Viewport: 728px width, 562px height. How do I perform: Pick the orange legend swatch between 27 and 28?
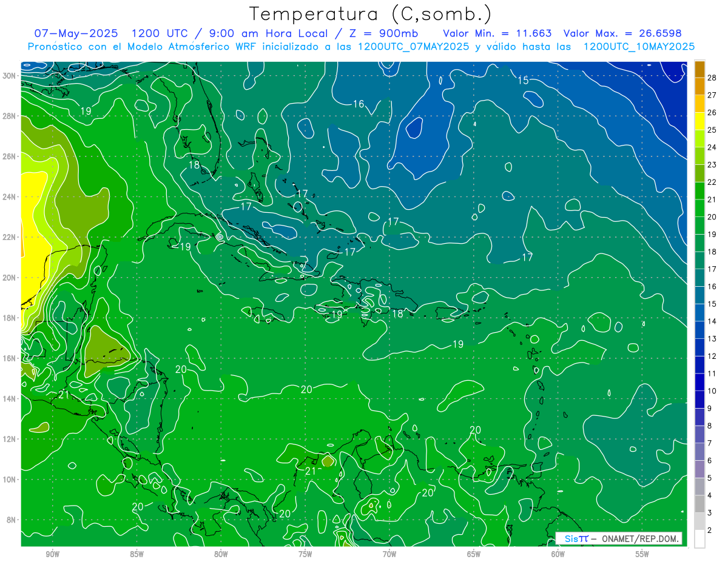pyautogui.click(x=699, y=87)
